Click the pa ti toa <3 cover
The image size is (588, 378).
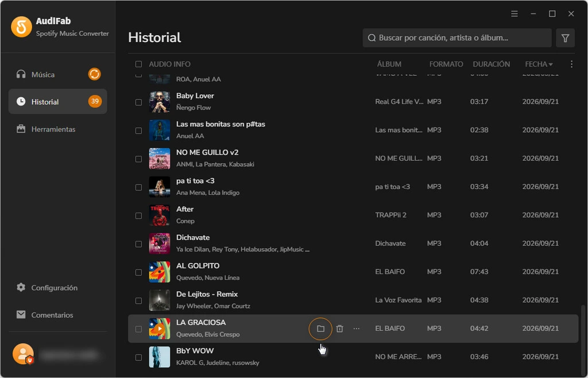pos(160,187)
